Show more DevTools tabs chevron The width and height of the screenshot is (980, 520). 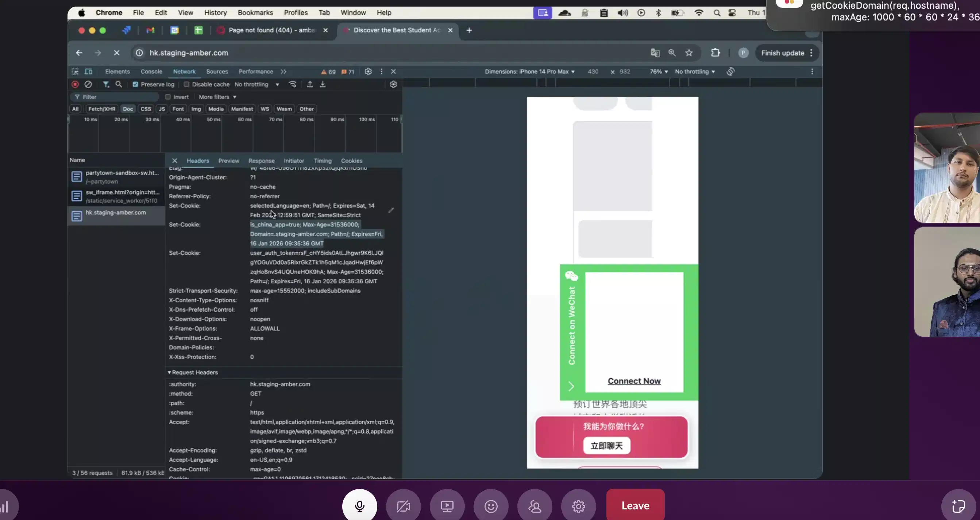tap(283, 72)
